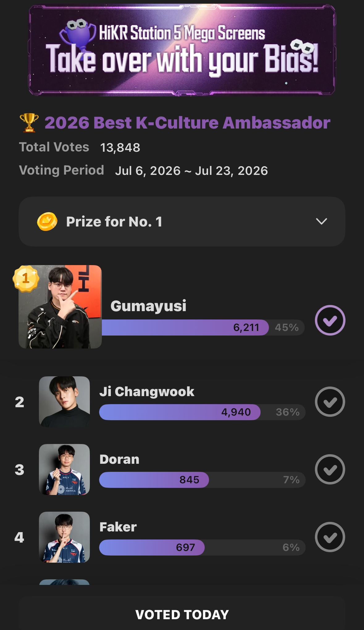Click the number 1 gold medal badge
This screenshot has width=364, height=630.
(x=26, y=279)
